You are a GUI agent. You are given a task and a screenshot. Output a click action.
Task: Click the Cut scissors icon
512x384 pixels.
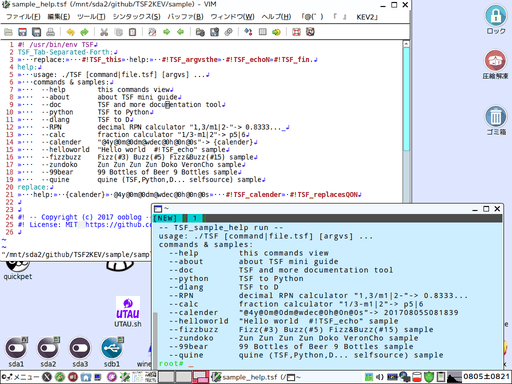click(104, 32)
